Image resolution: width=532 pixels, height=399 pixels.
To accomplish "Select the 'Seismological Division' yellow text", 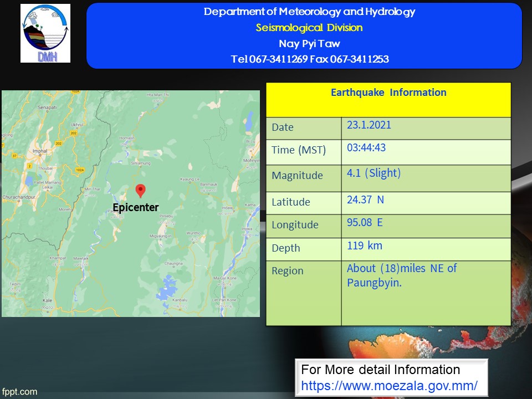I will [x=309, y=28].
